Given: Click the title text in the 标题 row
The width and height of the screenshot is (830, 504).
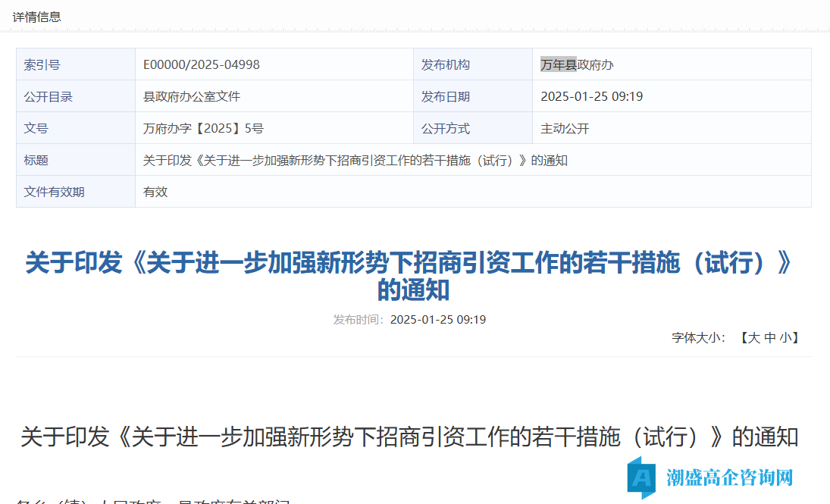Looking at the screenshot, I should 355,161.
